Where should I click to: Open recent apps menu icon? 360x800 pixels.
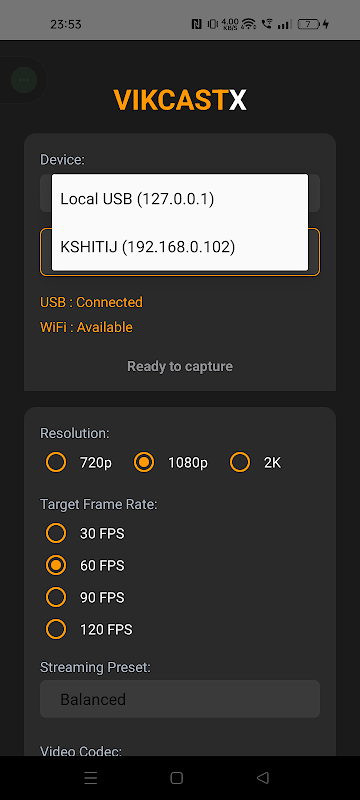pos(91,778)
